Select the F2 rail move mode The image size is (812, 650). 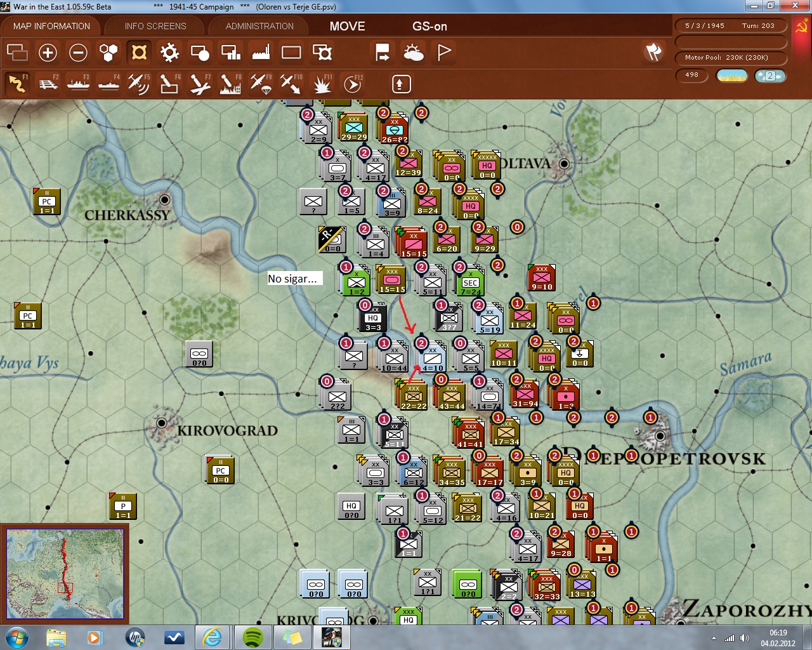[x=48, y=84]
